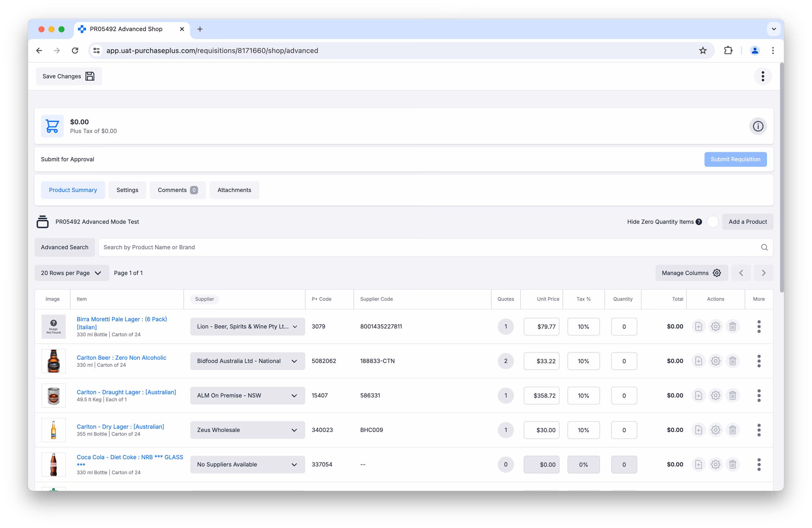Open the Carlton Beer : Zero Non Alcoholic link

click(121, 358)
